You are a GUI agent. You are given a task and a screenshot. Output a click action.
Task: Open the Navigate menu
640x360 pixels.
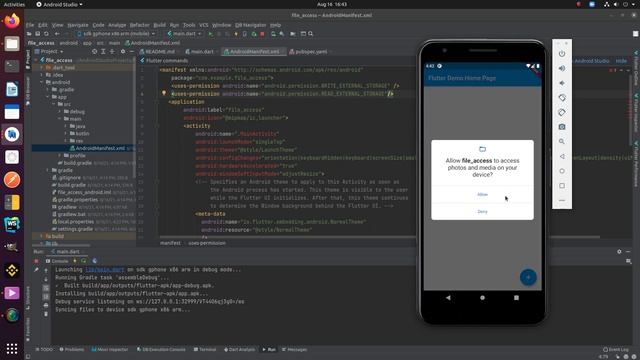pyautogui.click(x=78, y=25)
